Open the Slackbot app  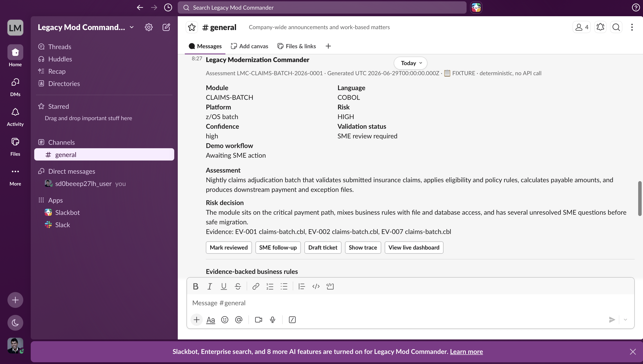[x=104, y=213]
